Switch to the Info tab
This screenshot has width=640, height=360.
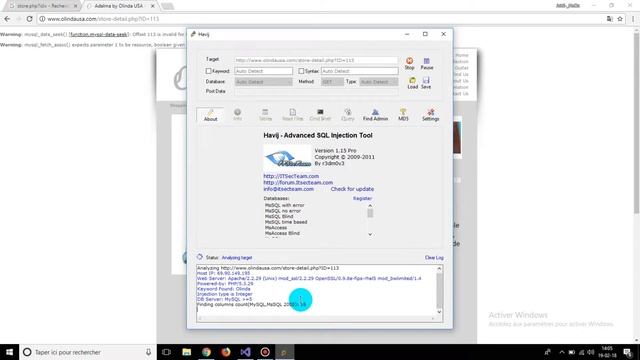coord(238,115)
